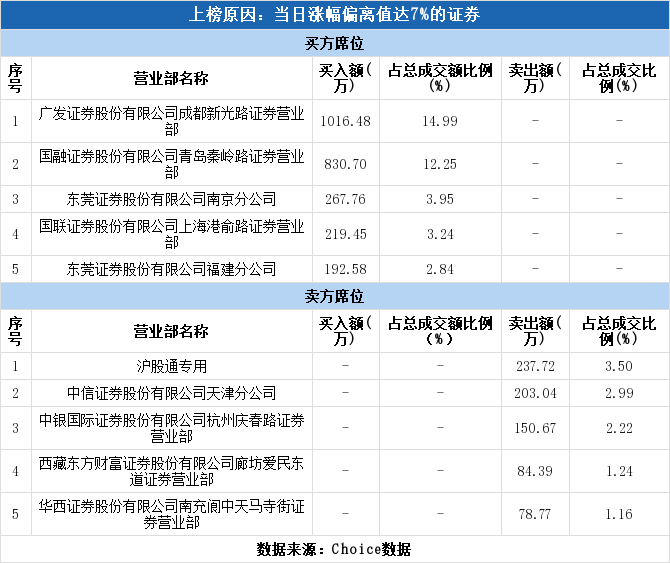Click the percentage value 14.99

pos(440,121)
